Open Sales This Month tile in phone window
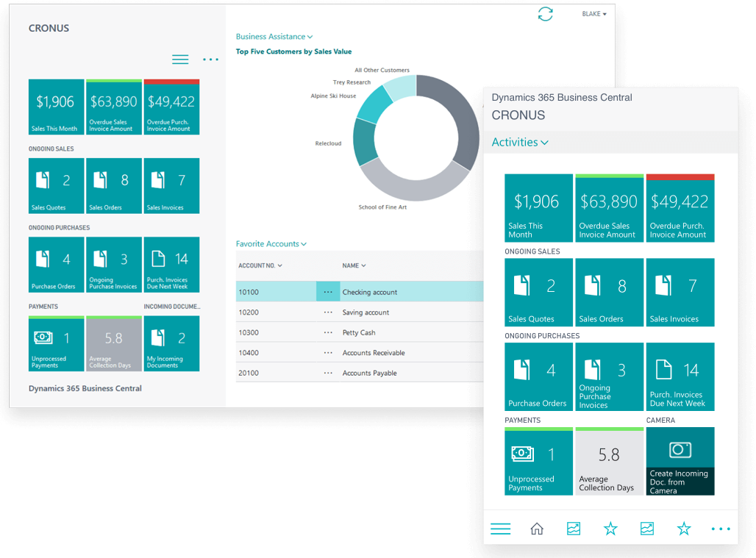 538,208
